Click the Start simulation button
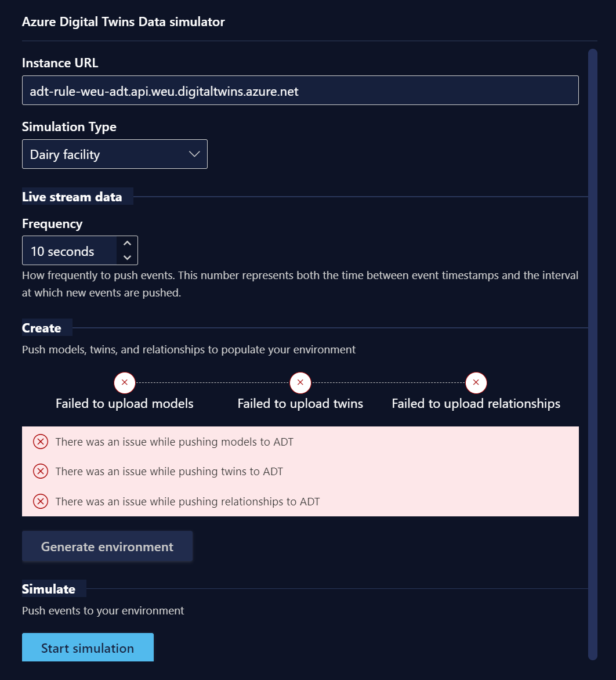 88,648
